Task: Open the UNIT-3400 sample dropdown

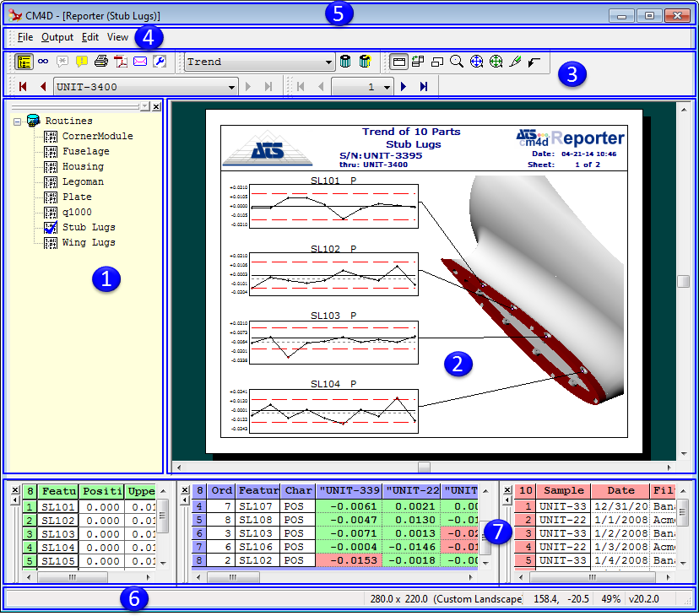Action: click(231, 87)
